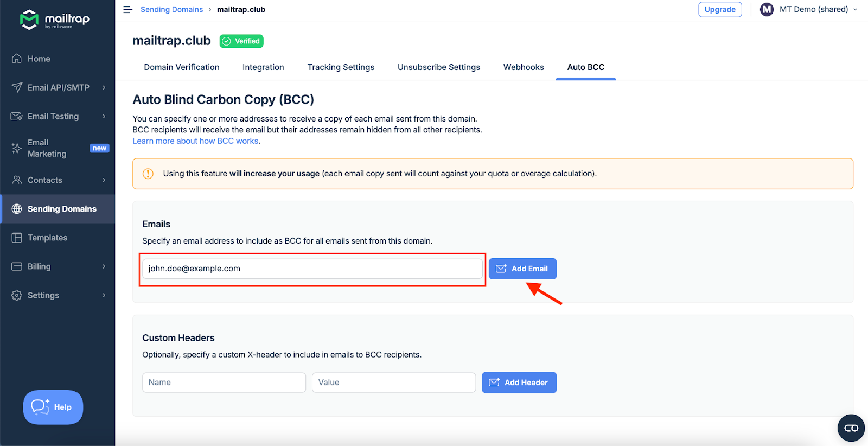Go to the Unsubscribe Settings tab

point(439,67)
